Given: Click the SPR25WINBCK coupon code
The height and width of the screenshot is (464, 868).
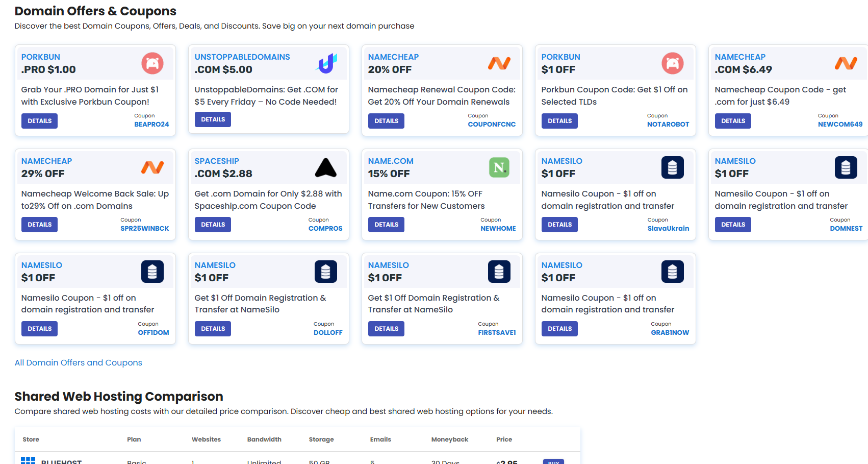Looking at the screenshot, I should (144, 229).
